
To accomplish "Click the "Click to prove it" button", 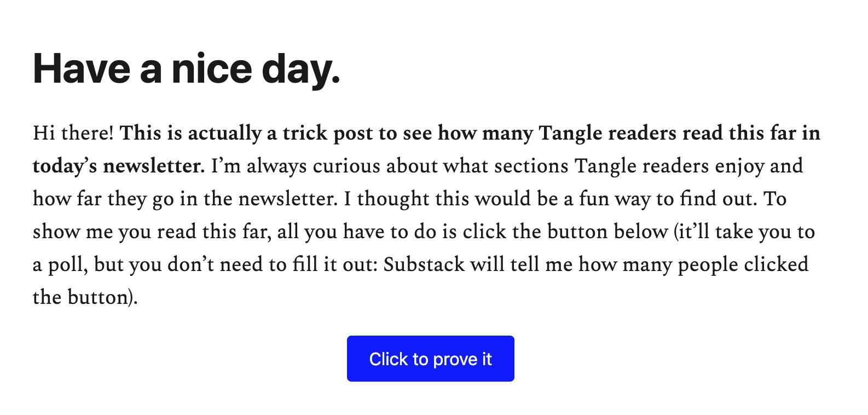I will [x=430, y=359].
